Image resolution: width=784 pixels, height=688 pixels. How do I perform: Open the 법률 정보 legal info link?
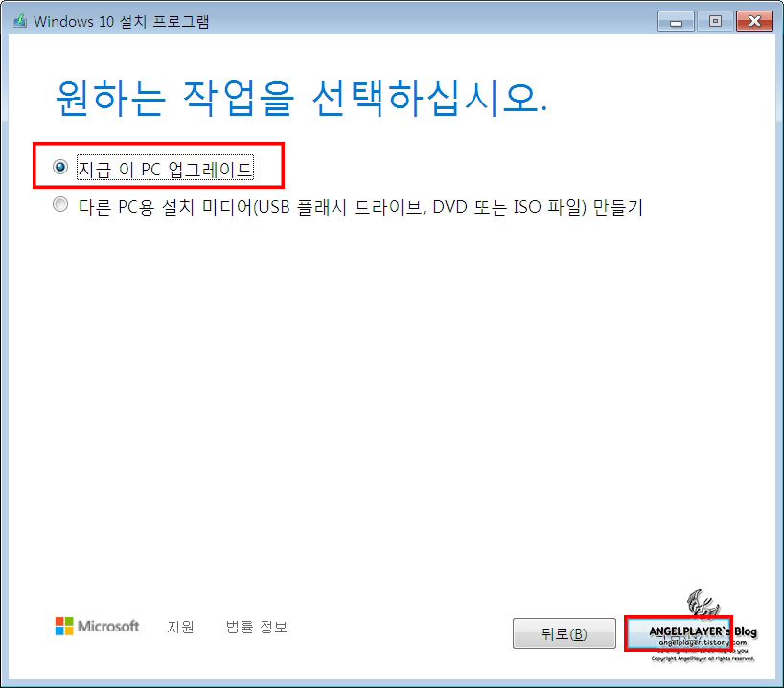[257, 627]
